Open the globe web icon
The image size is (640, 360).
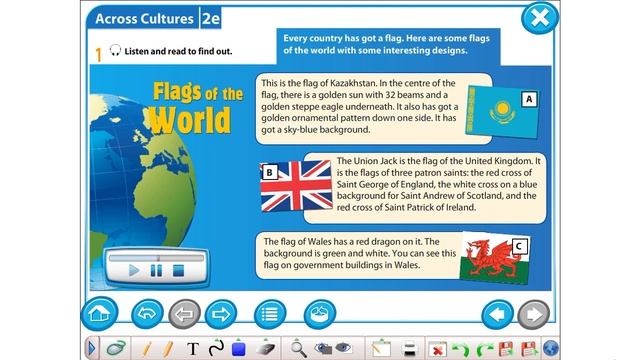(551, 349)
